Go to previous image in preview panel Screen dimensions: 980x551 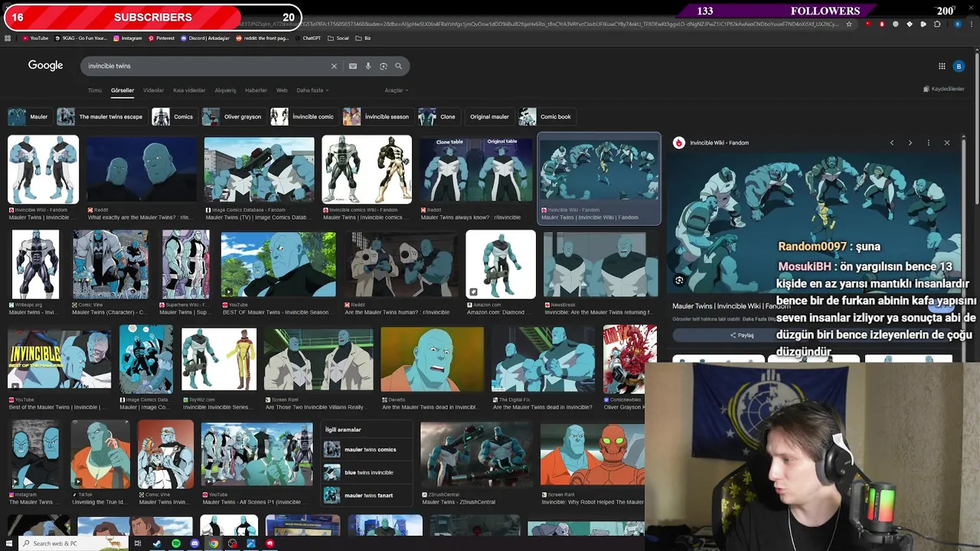[x=891, y=142]
